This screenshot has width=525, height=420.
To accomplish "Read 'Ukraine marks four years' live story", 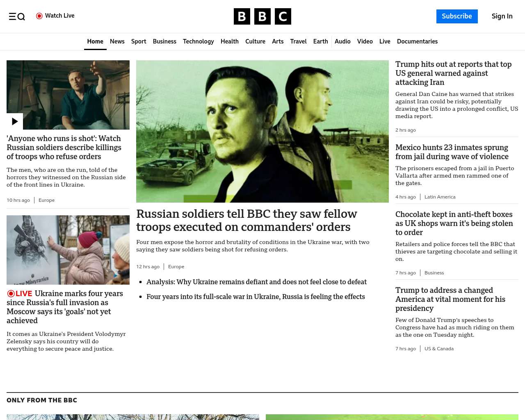I will coord(65,307).
